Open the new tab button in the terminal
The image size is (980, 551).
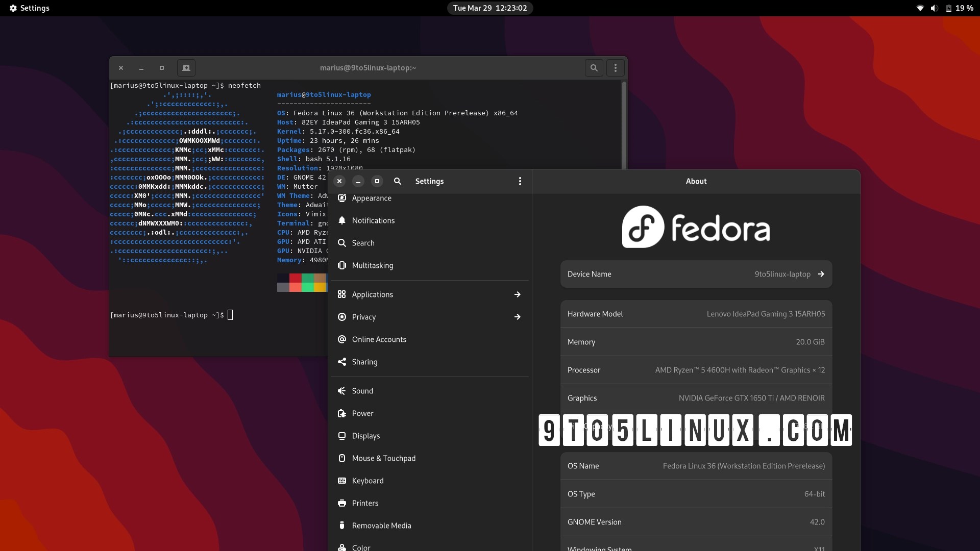click(x=186, y=68)
